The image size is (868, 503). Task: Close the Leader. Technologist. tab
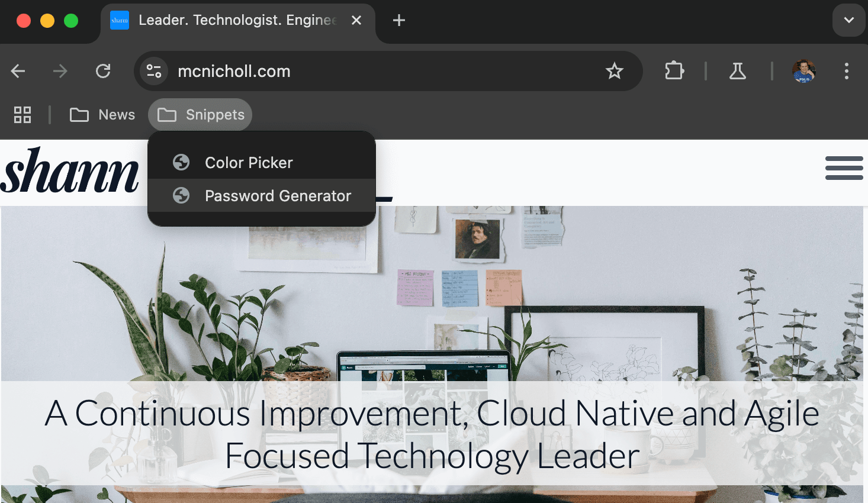click(356, 20)
